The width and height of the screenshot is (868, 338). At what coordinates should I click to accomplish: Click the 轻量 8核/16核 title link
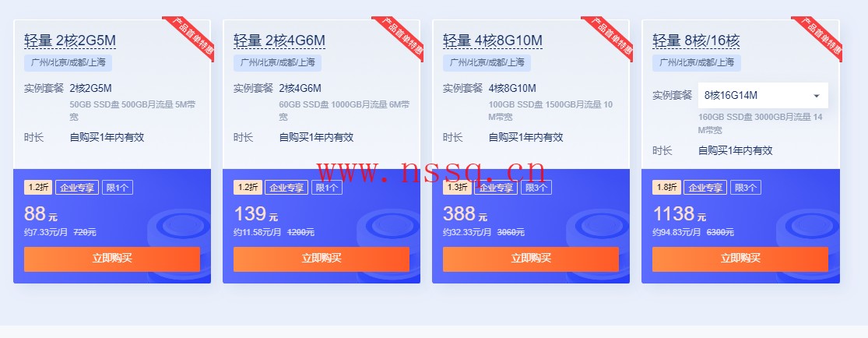(x=696, y=40)
